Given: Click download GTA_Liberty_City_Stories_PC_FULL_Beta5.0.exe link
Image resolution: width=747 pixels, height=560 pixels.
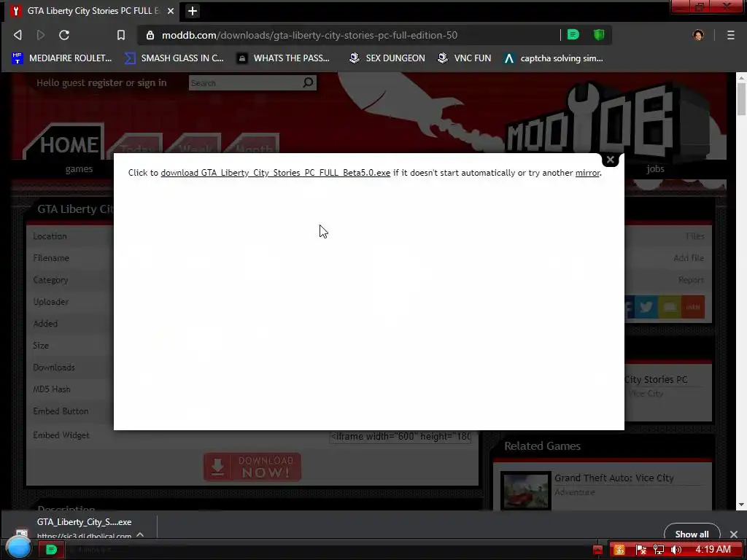Looking at the screenshot, I should (275, 173).
